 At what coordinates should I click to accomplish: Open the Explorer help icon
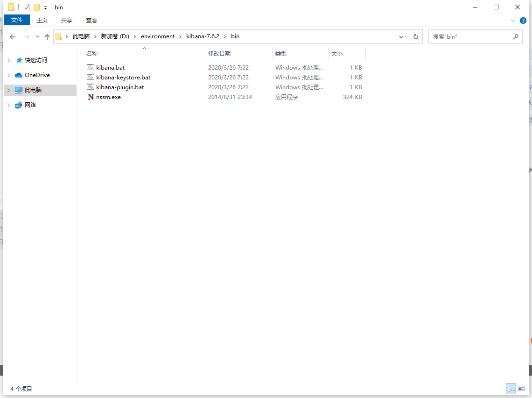pyautogui.click(x=523, y=21)
